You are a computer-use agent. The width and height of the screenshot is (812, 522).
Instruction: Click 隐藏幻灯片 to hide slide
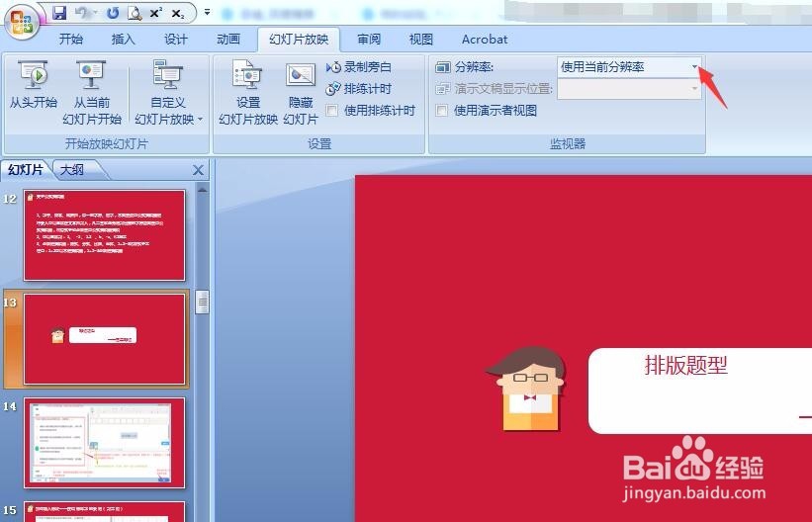[301, 92]
